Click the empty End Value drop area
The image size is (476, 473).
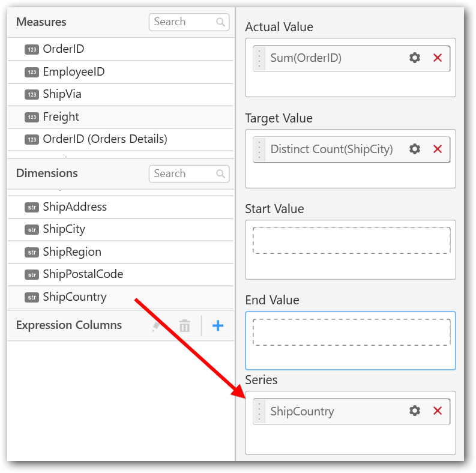coord(351,332)
